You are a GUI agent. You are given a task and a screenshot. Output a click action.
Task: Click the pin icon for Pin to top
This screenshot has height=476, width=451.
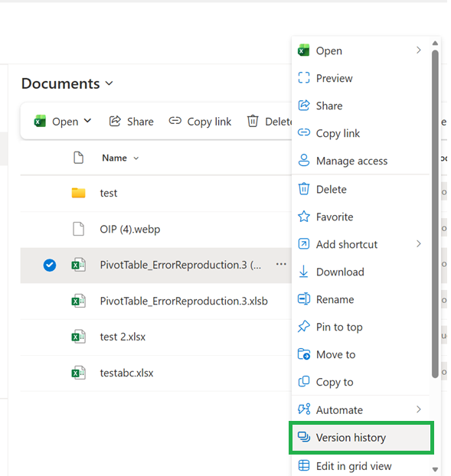[x=304, y=327]
